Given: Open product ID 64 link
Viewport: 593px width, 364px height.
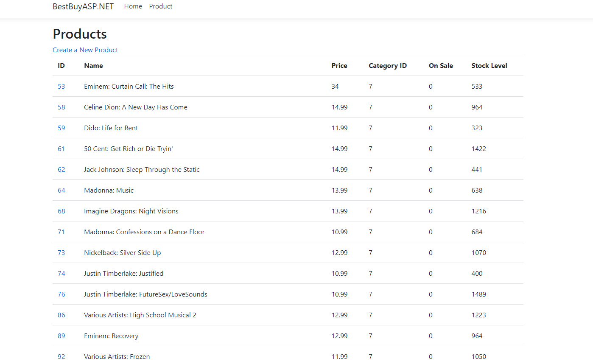Looking at the screenshot, I should tap(62, 190).
